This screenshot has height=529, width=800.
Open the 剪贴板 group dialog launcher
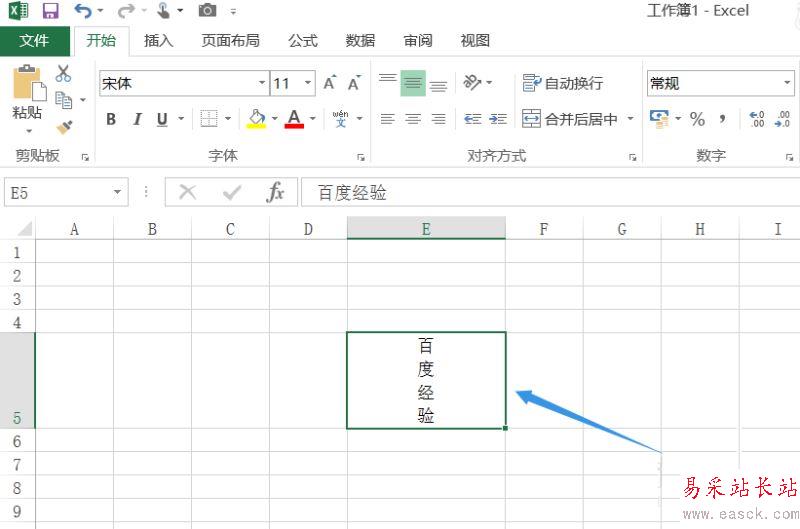coord(85,158)
